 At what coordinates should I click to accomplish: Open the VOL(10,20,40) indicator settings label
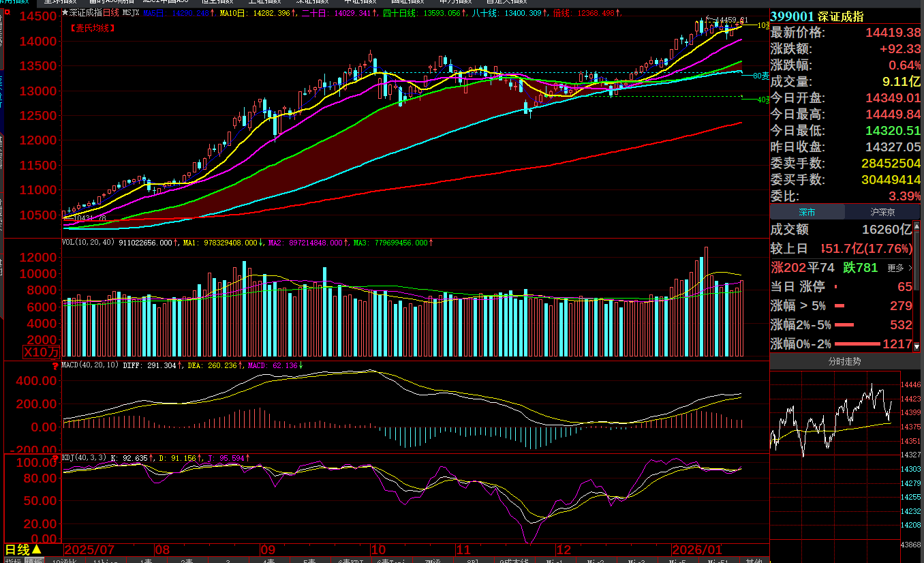[x=89, y=242]
